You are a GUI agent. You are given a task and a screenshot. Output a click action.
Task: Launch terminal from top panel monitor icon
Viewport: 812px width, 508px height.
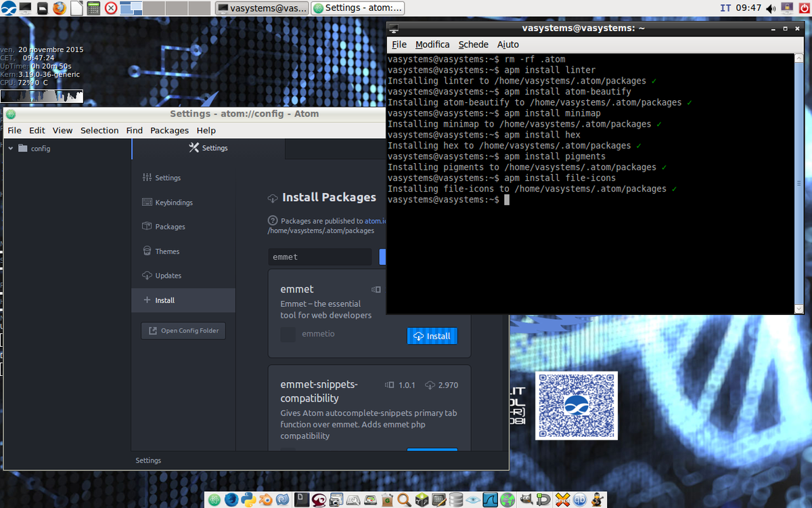tap(25, 8)
